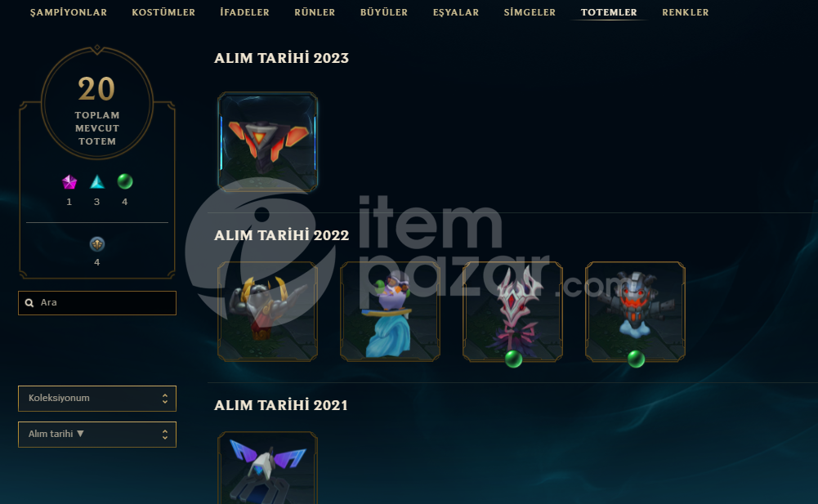Select the golden armored ward skin
Viewport: 818px width, 504px height.
click(267, 311)
